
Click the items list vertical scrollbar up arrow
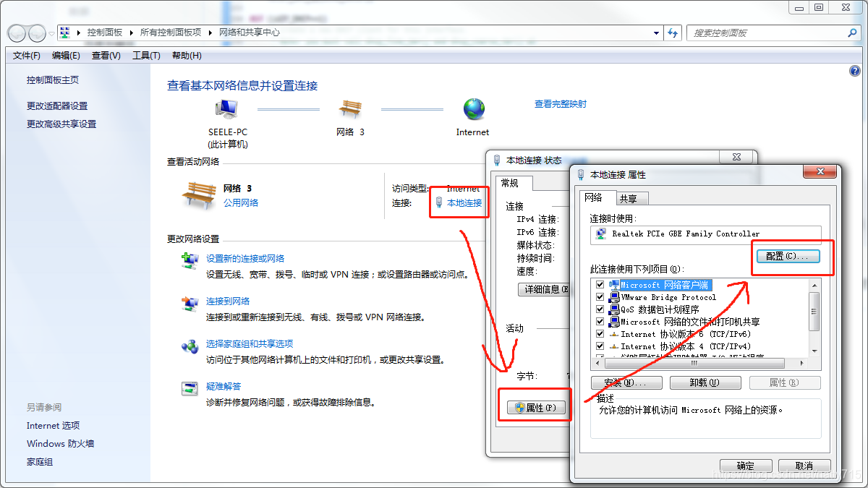coord(814,285)
